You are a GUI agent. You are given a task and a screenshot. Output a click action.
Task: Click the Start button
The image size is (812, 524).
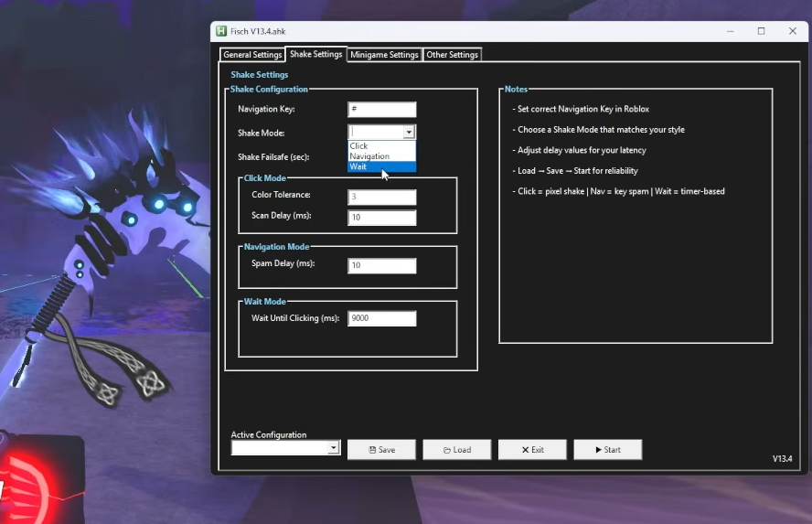click(x=608, y=450)
